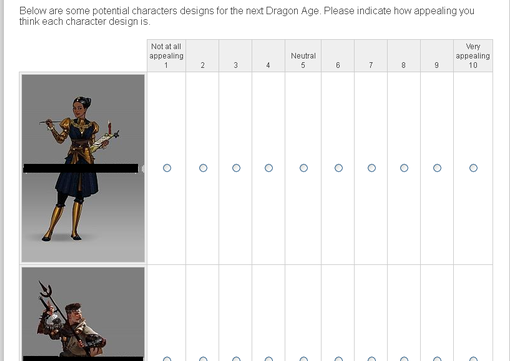Screen dimensions: 510x361
Task: Select rating 4 for the woman in blue dress
Action: coord(269,168)
